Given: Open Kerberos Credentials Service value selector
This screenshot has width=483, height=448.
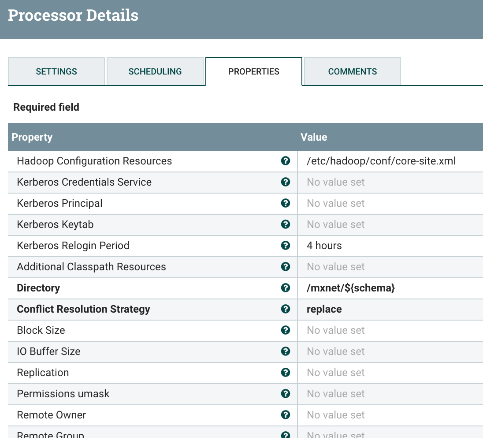Looking at the screenshot, I should [336, 182].
